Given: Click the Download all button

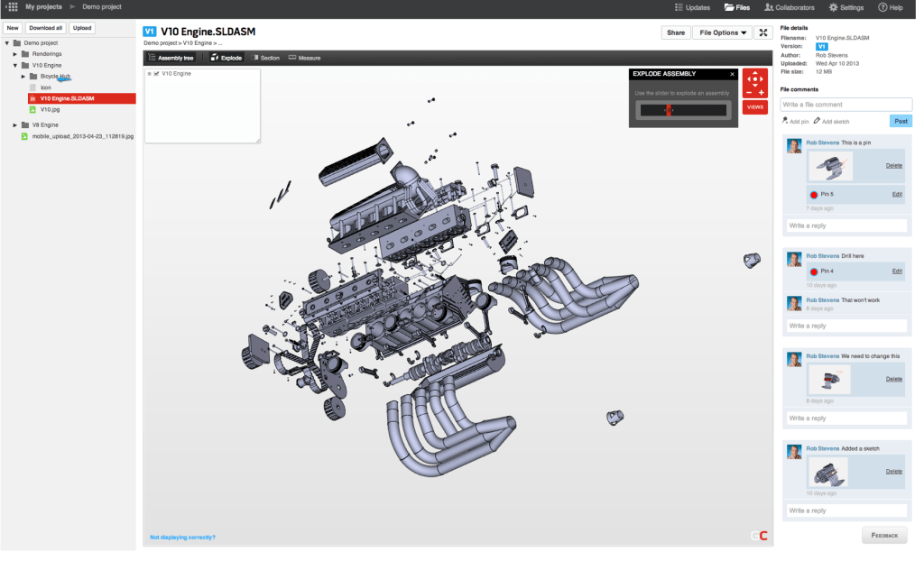Looking at the screenshot, I should [x=45, y=28].
